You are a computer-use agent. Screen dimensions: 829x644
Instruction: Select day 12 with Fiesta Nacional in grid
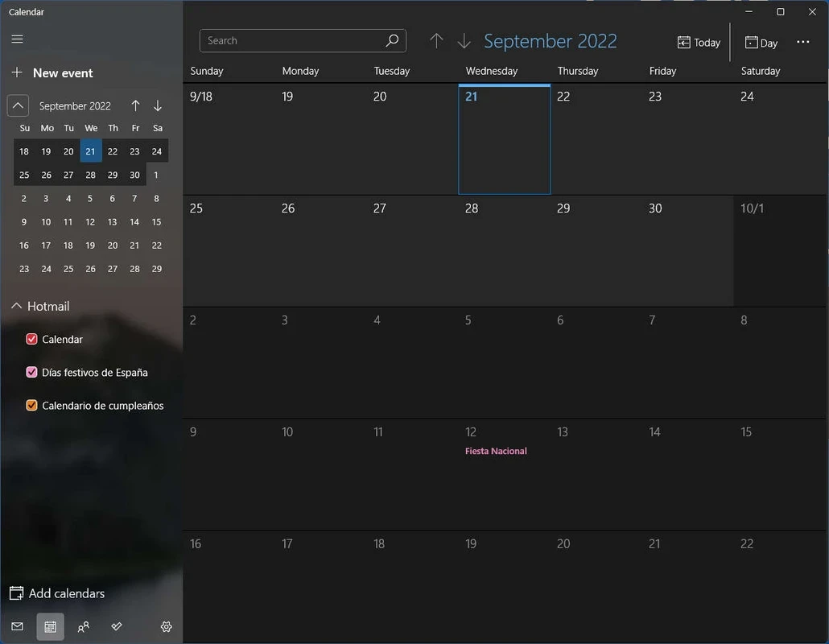pyautogui.click(x=504, y=475)
